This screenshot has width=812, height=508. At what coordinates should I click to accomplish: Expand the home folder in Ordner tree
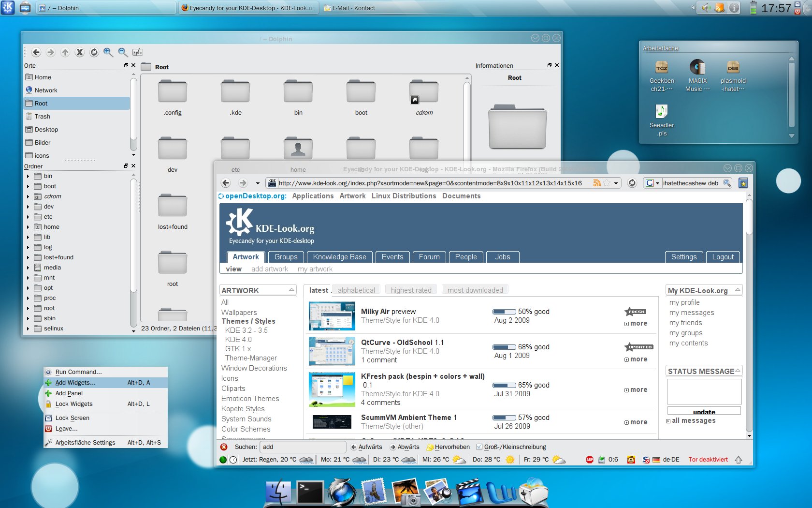point(28,227)
